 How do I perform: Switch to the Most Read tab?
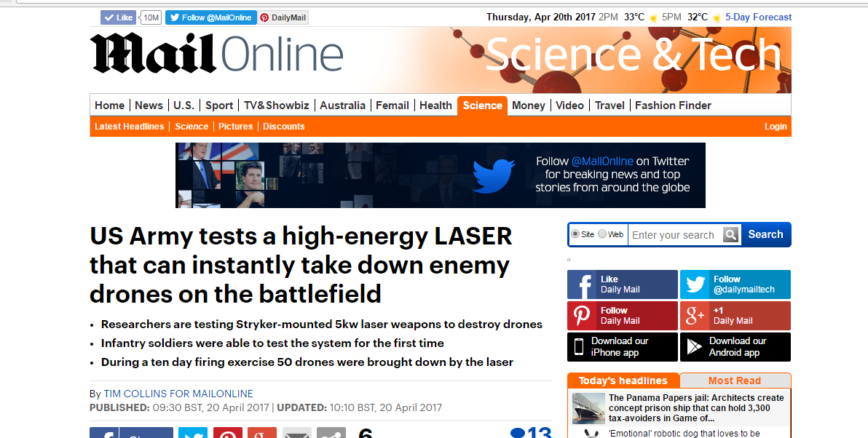coord(735,381)
